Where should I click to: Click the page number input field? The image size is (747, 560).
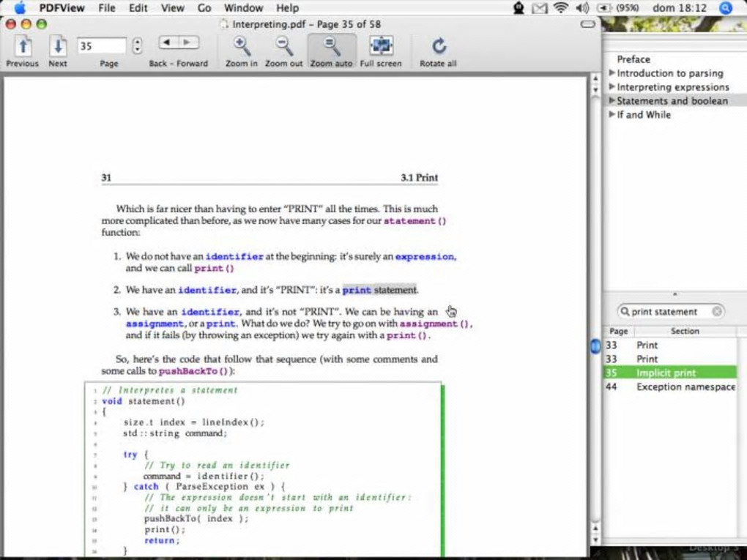click(101, 46)
